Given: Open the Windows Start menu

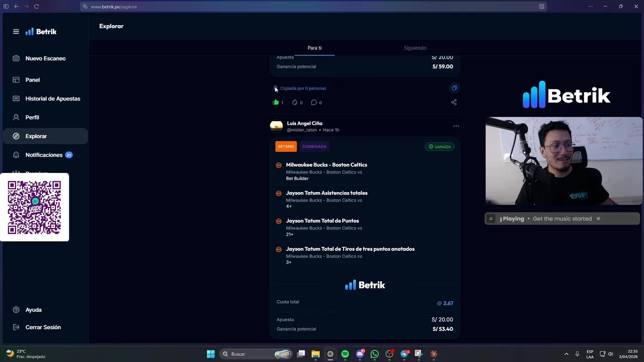Looking at the screenshot, I should [x=211, y=354].
